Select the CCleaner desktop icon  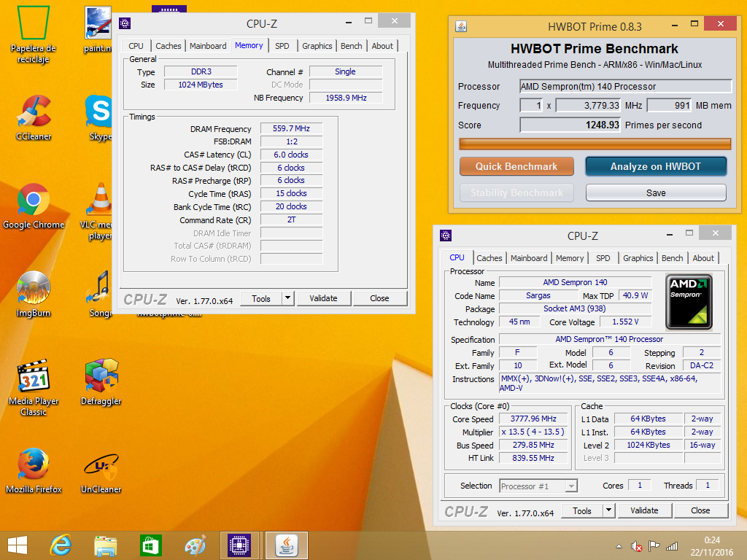[34, 117]
